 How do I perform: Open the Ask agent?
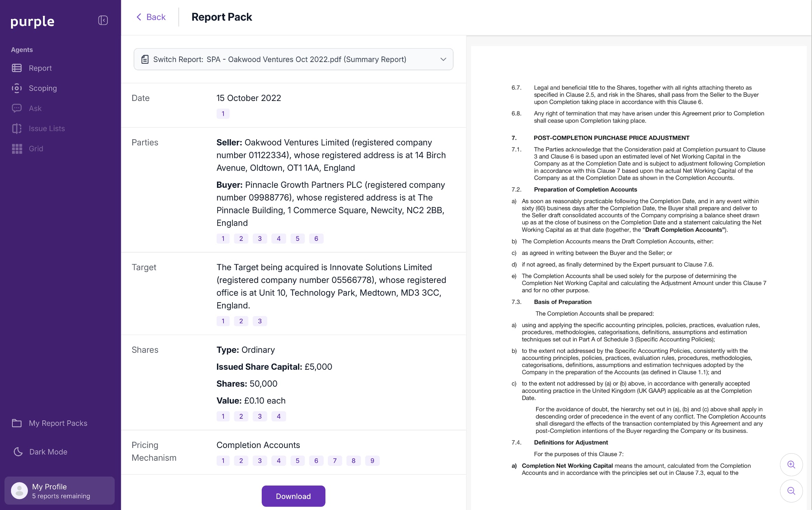35,108
